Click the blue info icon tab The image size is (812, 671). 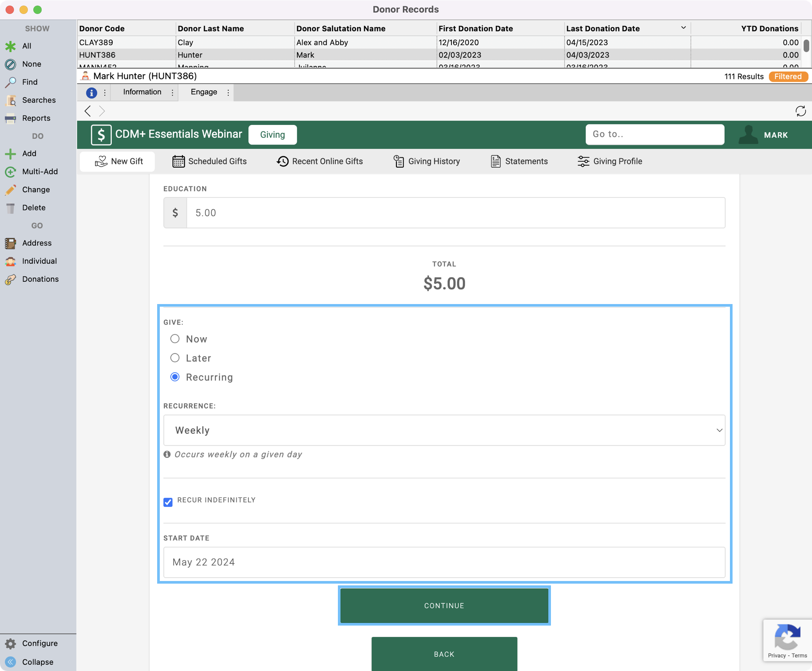(91, 93)
